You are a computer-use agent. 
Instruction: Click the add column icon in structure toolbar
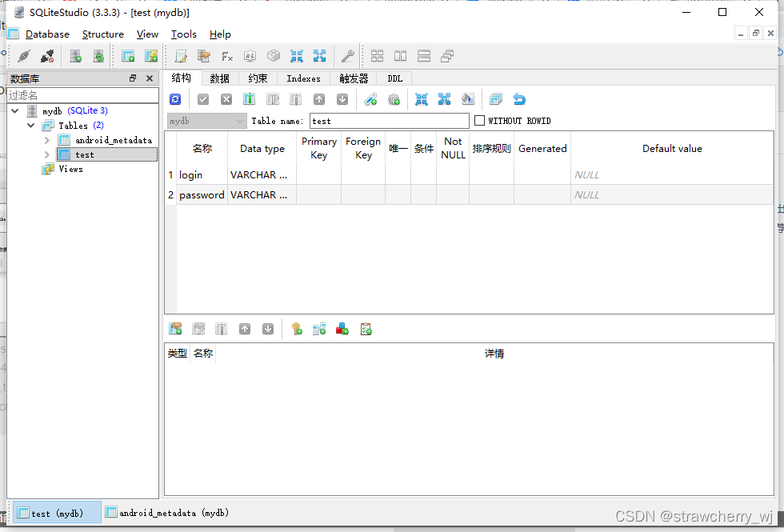(249, 99)
